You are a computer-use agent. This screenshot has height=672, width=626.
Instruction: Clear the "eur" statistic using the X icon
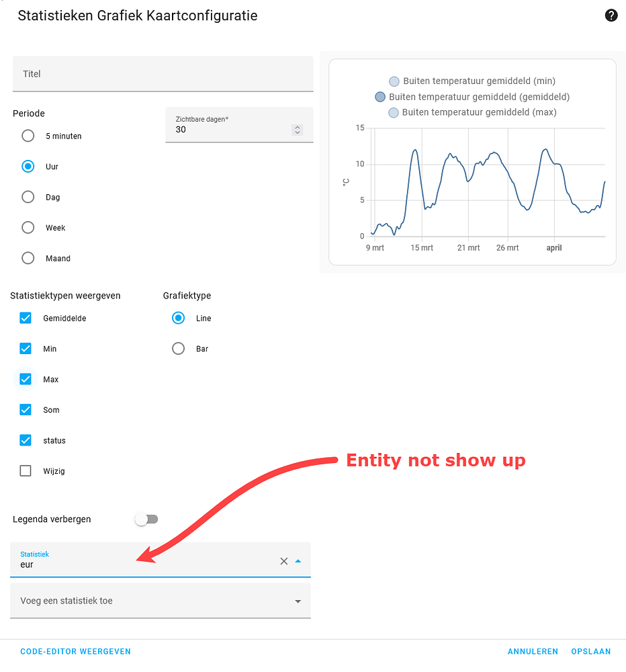point(283,561)
